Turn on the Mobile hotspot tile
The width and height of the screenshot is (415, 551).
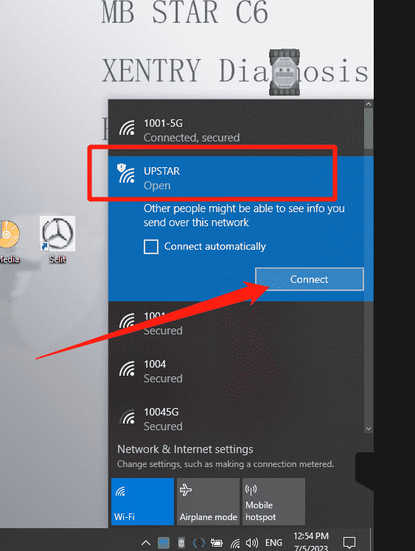point(274,501)
